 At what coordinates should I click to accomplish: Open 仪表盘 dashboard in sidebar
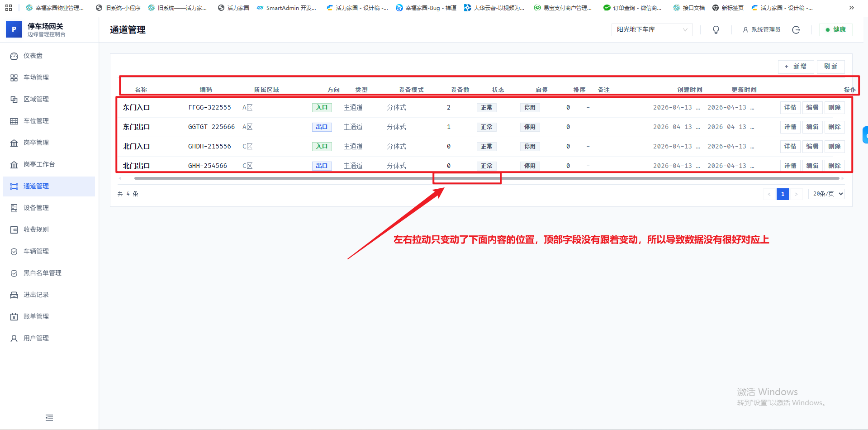click(33, 56)
